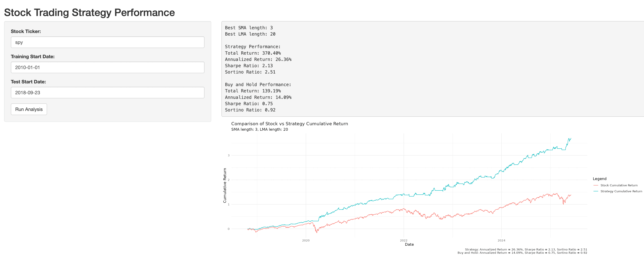644x260 pixels.
Task: Click the chart caption line starting 'Buy and Hold:'
Action: click(522, 253)
